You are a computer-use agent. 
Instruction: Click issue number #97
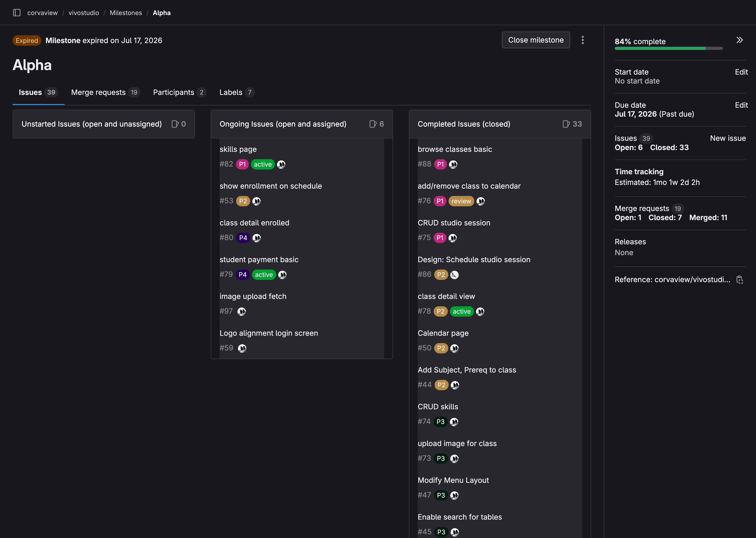pyautogui.click(x=226, y=311)
